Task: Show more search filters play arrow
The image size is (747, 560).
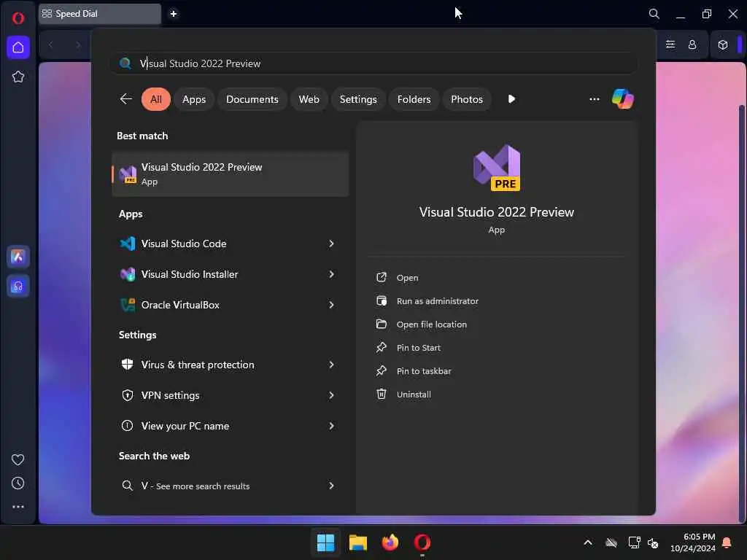Action: click(511, 99)
